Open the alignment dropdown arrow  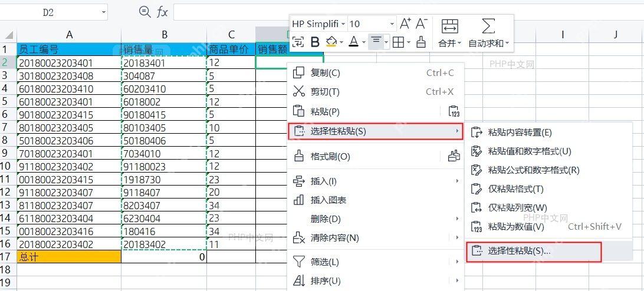coord(386,42)
